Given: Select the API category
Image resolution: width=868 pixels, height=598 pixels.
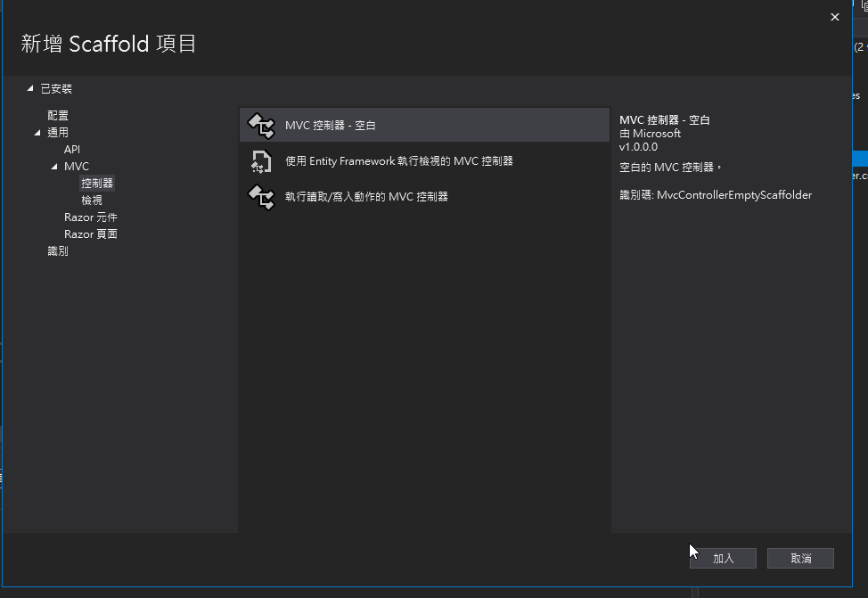Looking at the screenshot, I should (72, 150).
